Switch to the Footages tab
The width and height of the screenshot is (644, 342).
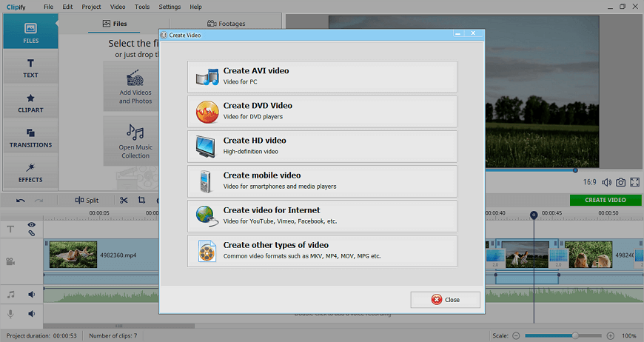(226, 24)
